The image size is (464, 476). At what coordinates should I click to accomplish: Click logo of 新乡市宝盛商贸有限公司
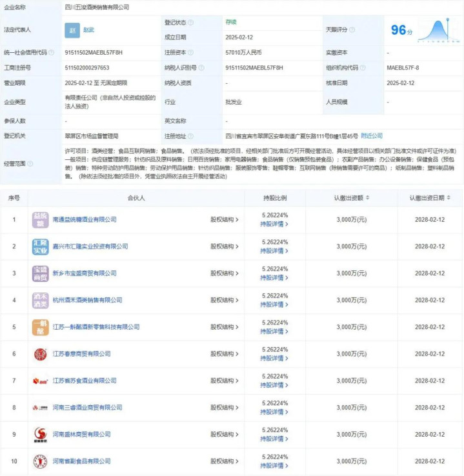[41, 273]
